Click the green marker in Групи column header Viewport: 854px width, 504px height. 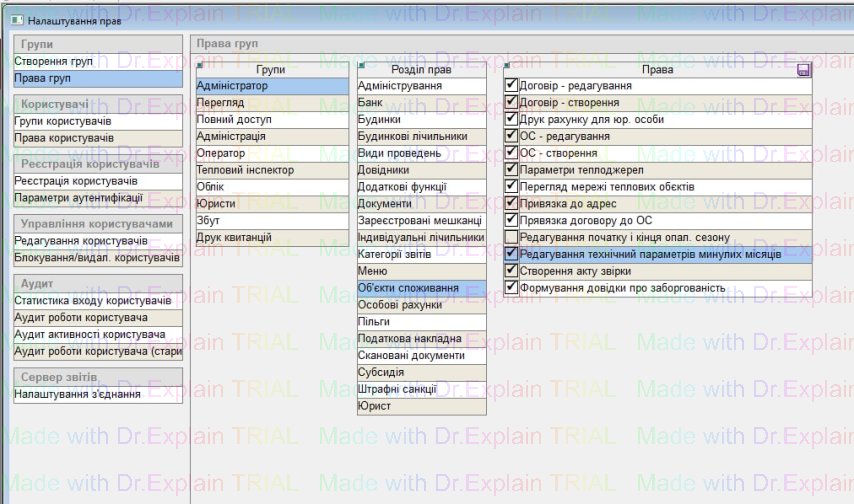pyautogui.click(x=200, y=64)
